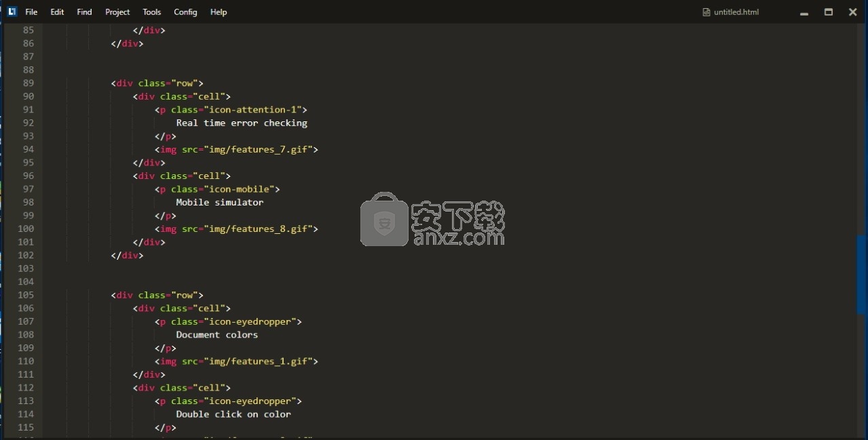Click the vertical scrollbar thumb
Viewport: 868px width, 440px height.
[862, 275]
